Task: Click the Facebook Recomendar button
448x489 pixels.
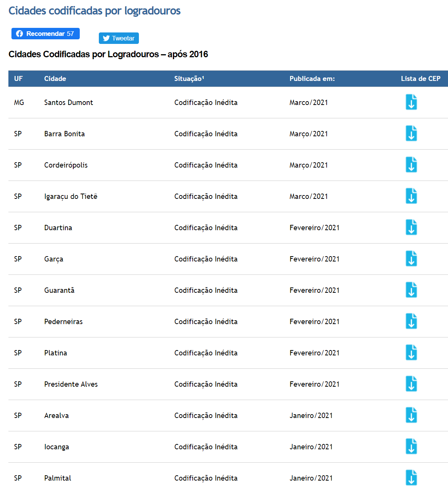Action: click(x=45, y=34)
